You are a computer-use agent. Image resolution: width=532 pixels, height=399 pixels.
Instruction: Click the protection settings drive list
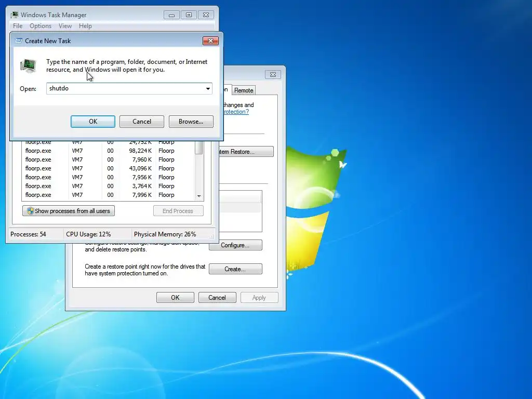[x=240, y=211]
